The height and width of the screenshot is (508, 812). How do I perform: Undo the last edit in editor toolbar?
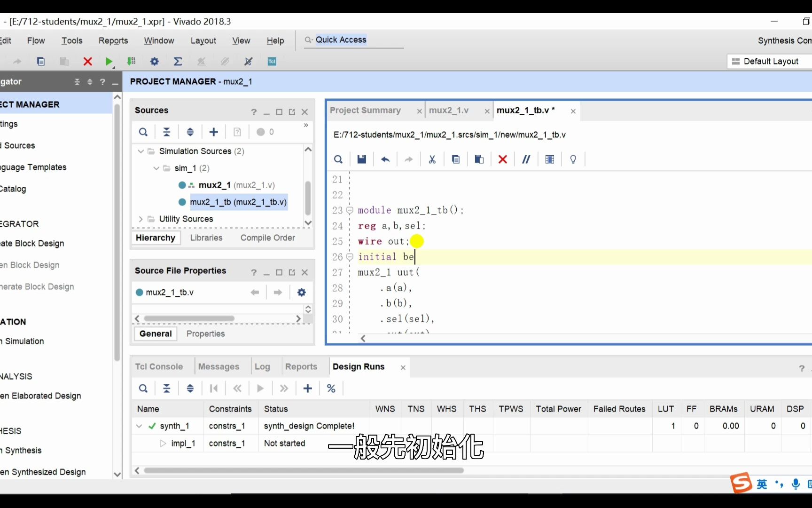pos(385,159)
